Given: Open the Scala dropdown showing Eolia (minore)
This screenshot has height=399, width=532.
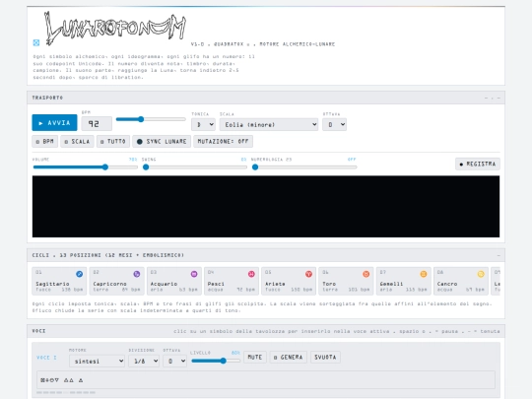Looking at the screenshot, I should coord(269,124).
